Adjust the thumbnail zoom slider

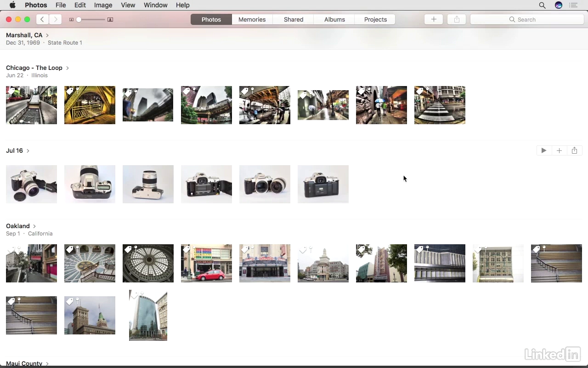pyautogui.click(x=79, y=20)
